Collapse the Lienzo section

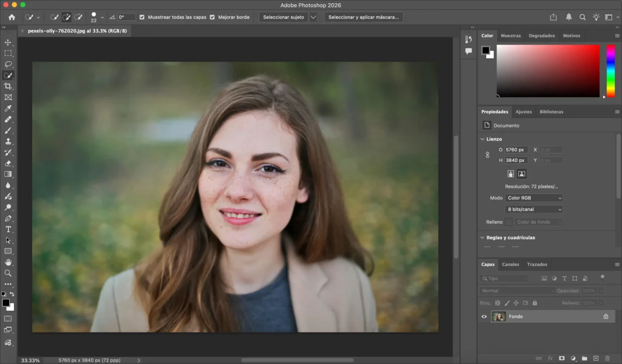pos(482,139)
